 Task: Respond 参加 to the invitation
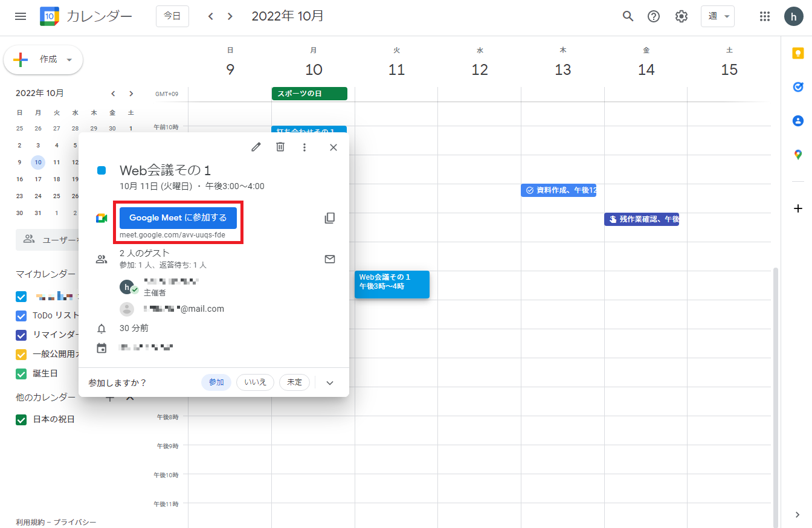point(216,382)
